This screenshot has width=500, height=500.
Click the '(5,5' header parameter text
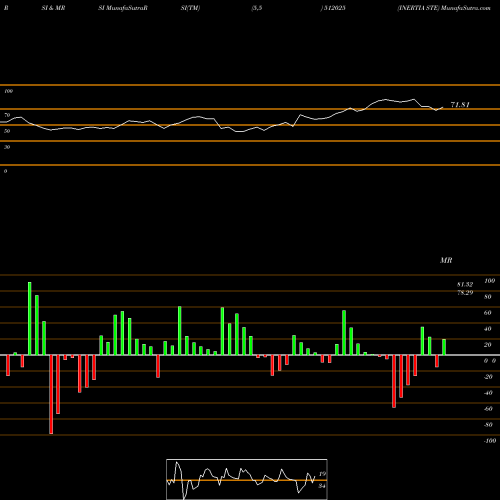257,8
